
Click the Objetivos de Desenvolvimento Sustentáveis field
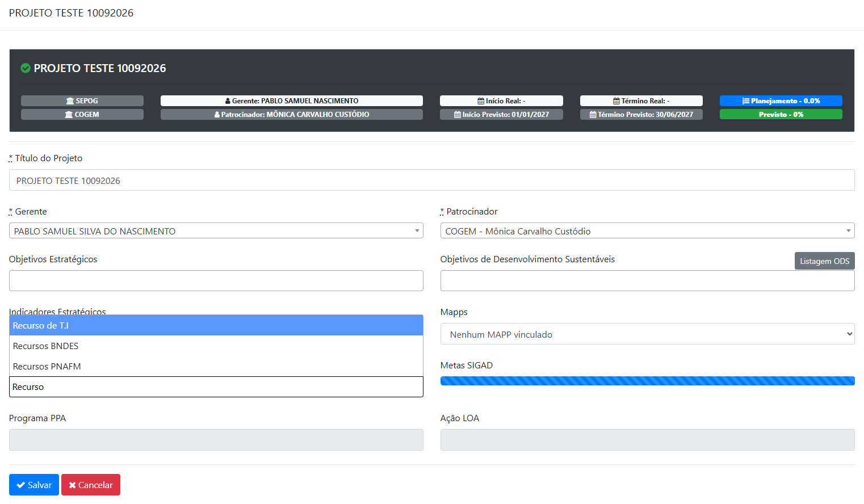(648, 280)
